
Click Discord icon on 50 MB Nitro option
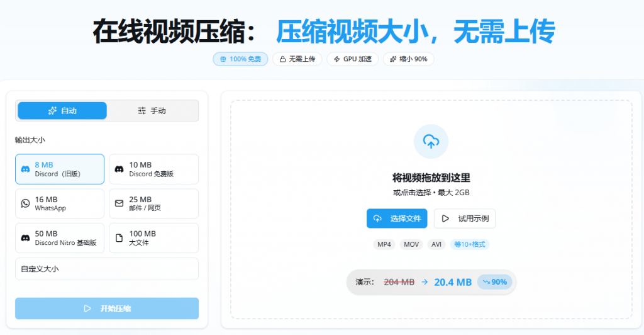(25, 238)
